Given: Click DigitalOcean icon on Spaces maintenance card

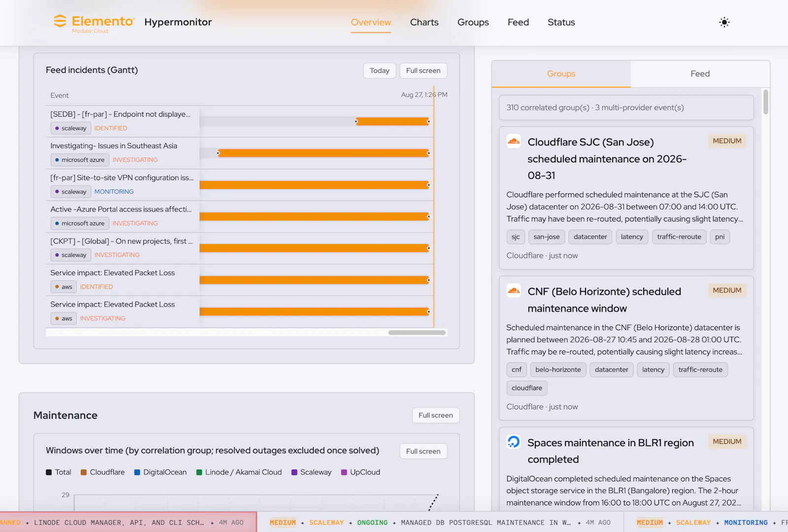Looking at the screenshot, I should click(514, 442).
